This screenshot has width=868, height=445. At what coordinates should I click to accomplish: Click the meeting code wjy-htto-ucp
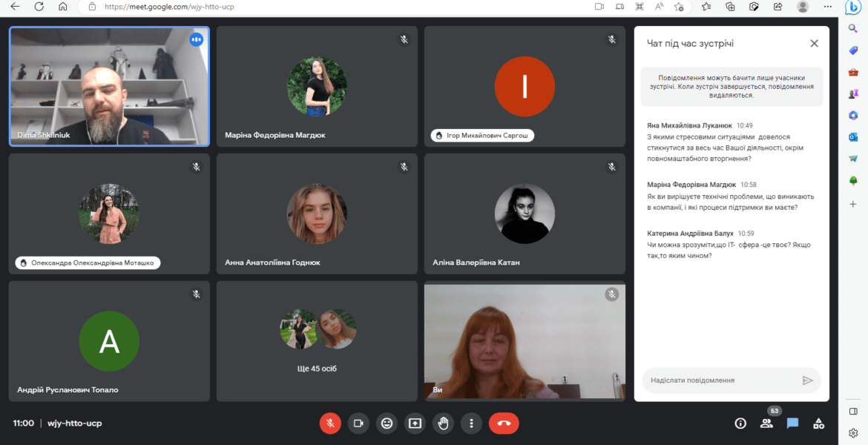click(75, 423)
